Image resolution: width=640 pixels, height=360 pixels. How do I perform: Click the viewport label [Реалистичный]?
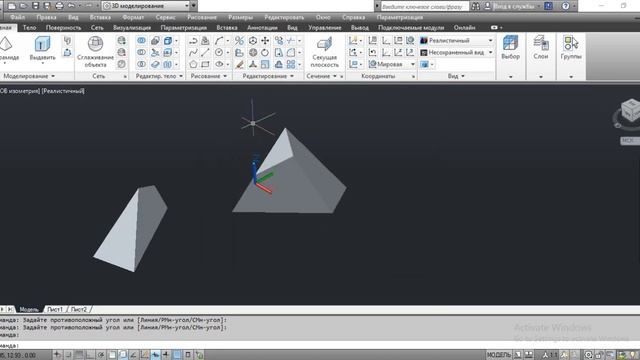tap(63, 91)
